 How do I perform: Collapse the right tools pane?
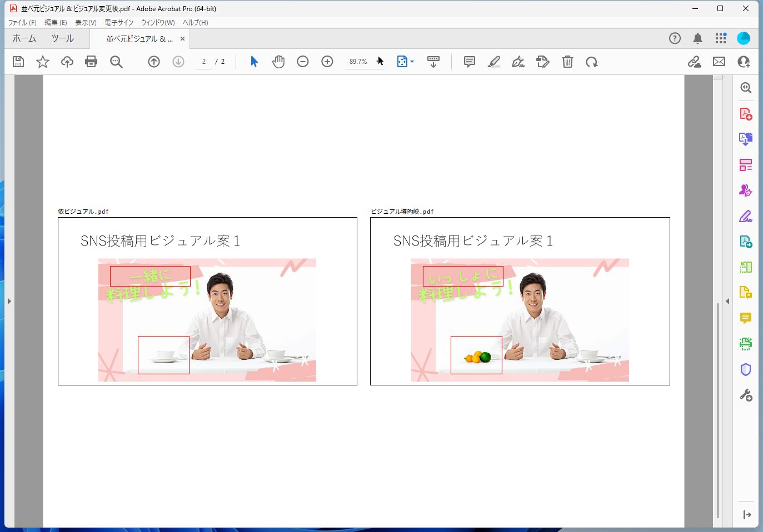pos(727,301)
